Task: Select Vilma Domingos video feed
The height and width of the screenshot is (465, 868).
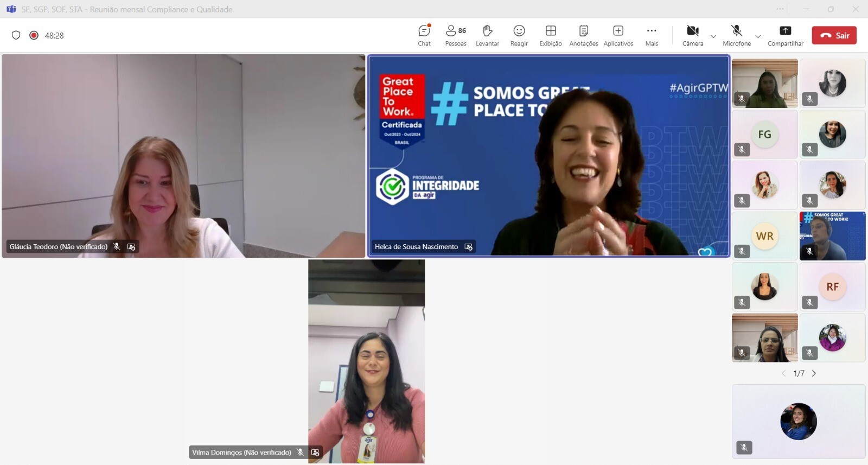Action: pos(367,361)
